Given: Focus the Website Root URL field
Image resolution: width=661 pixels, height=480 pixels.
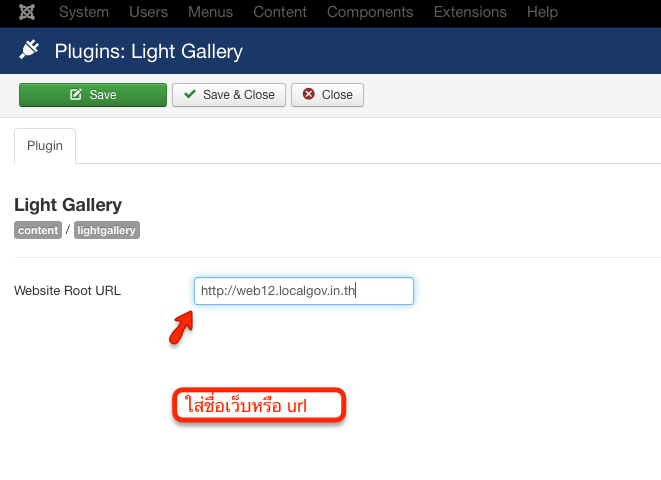Looking at the screenshot, I should coord(304,291).
